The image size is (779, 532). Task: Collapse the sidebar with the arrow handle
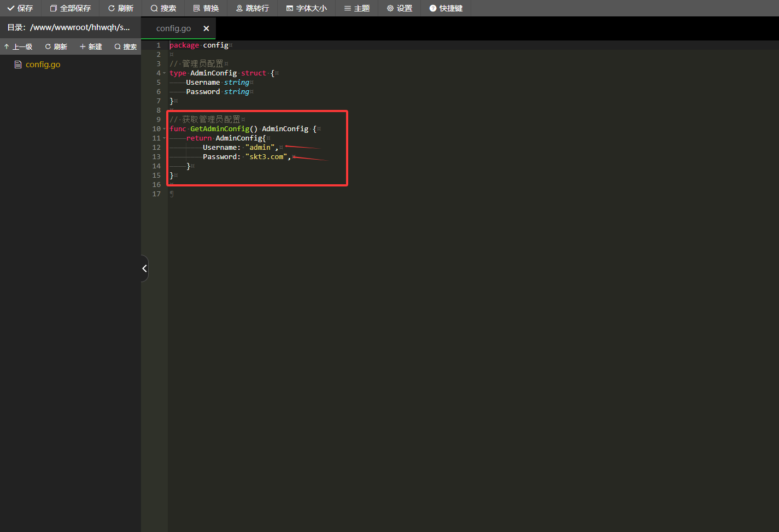pos(144,268)
